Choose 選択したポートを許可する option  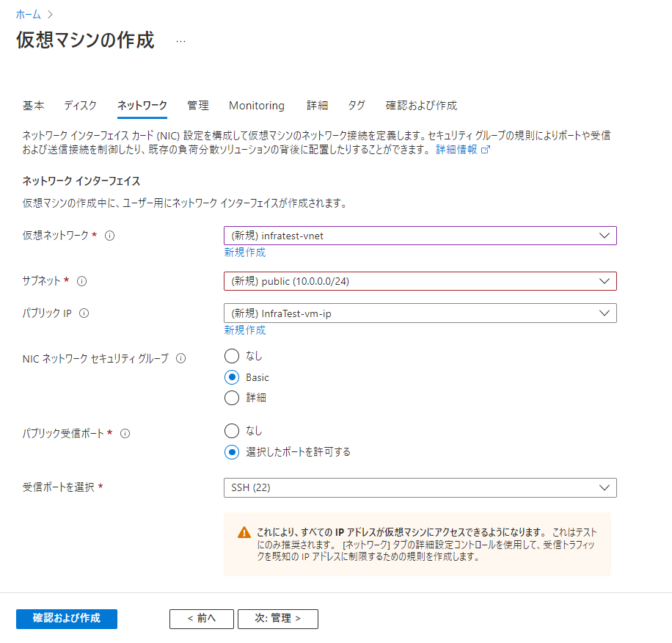click(232, 452)
